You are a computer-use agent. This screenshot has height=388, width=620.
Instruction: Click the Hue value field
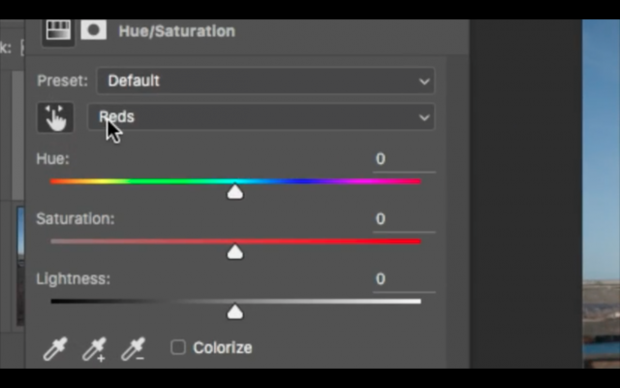(x=404, y=160)
